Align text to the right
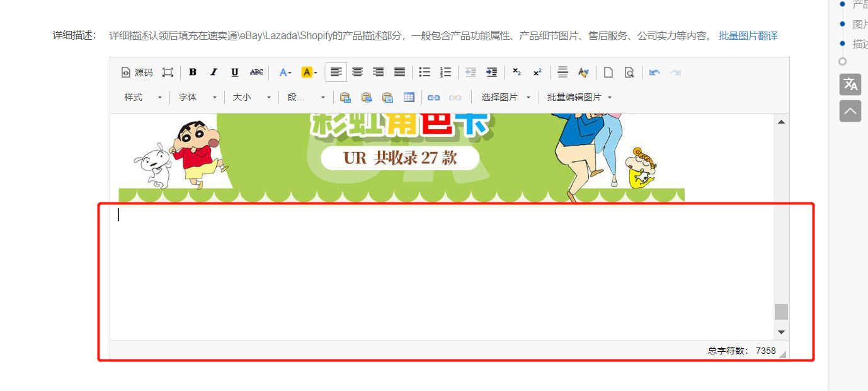This screenshot has width=868, height=391. tap(379, 73)
